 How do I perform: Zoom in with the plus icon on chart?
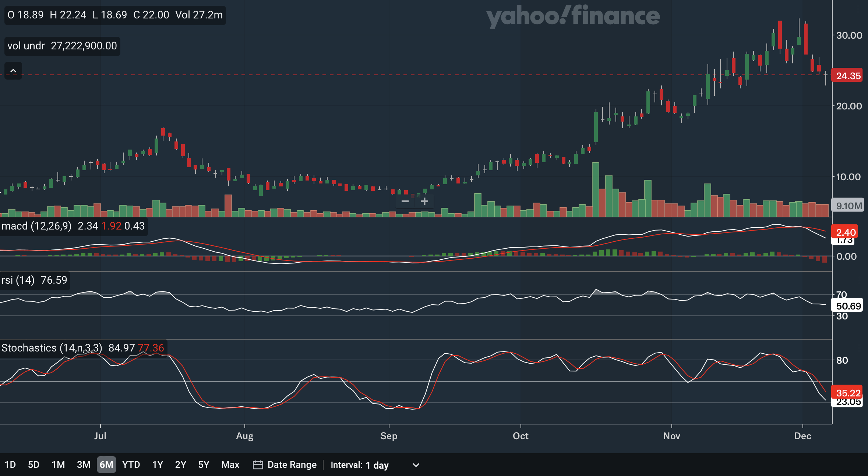coord(424,202)
